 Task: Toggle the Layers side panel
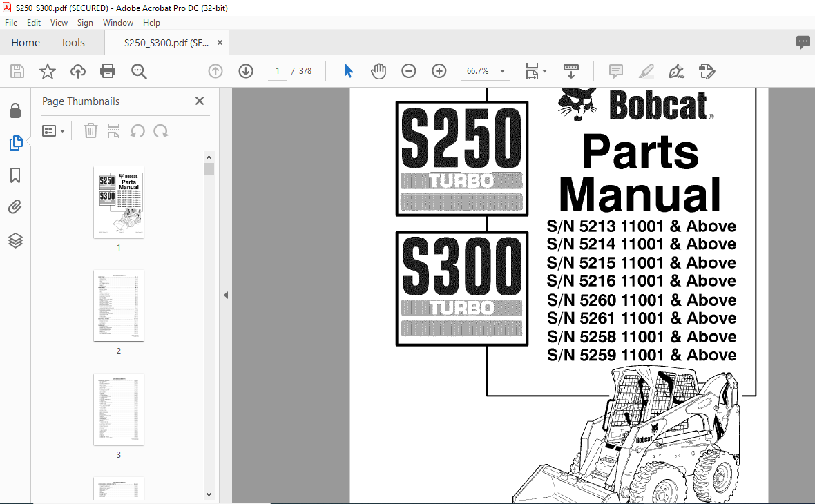tap(15, 240)
